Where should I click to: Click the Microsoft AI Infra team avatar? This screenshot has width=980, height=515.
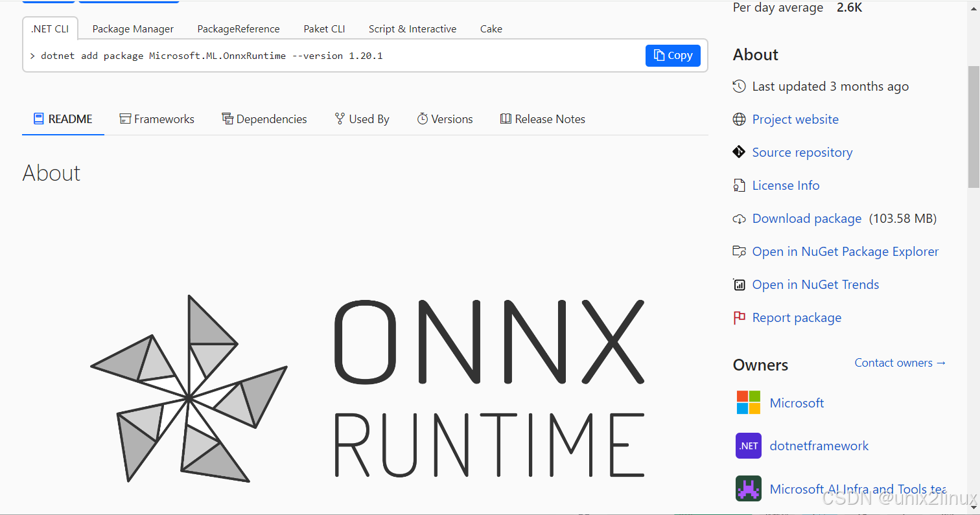[749, 489]
